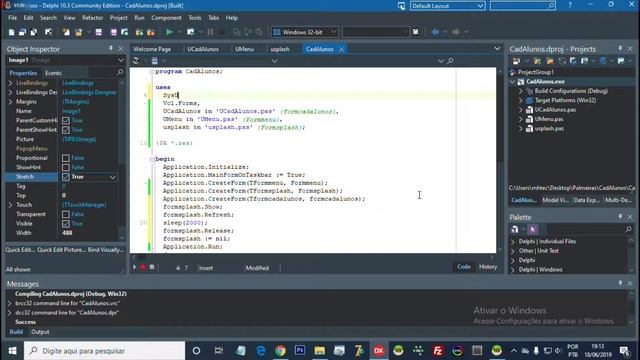Image resolution: width=640 pixels, height=360 pixels.
Task: Open the Image1 component selector dropdown
Action: pos(121,60)
